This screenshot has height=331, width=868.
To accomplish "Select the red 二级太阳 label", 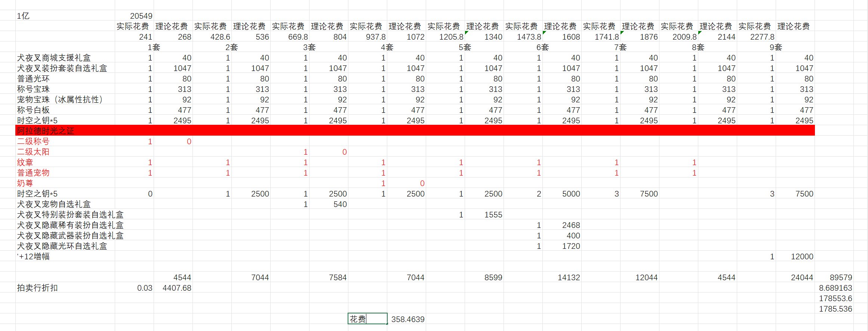I will click(65, 152).
